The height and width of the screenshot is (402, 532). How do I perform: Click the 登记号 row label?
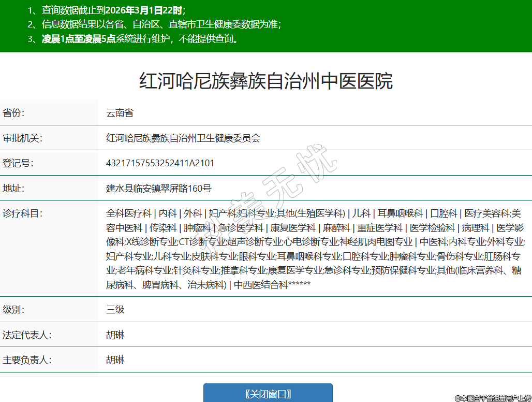18,163
